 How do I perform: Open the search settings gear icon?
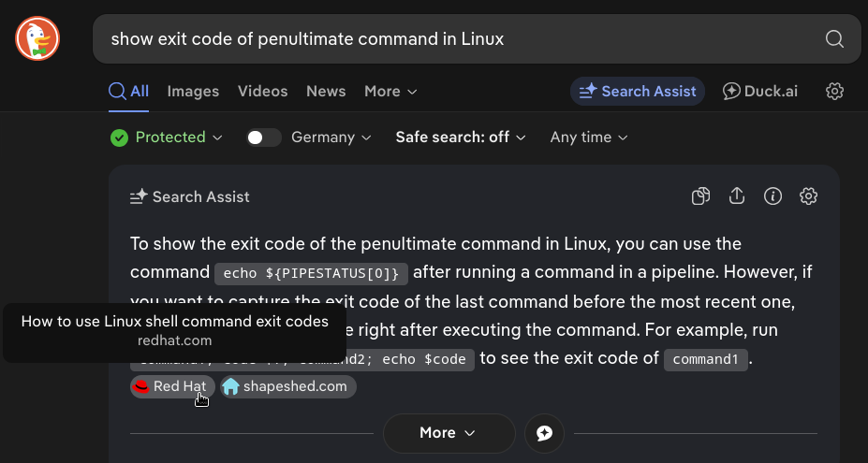tap(835, 91)
